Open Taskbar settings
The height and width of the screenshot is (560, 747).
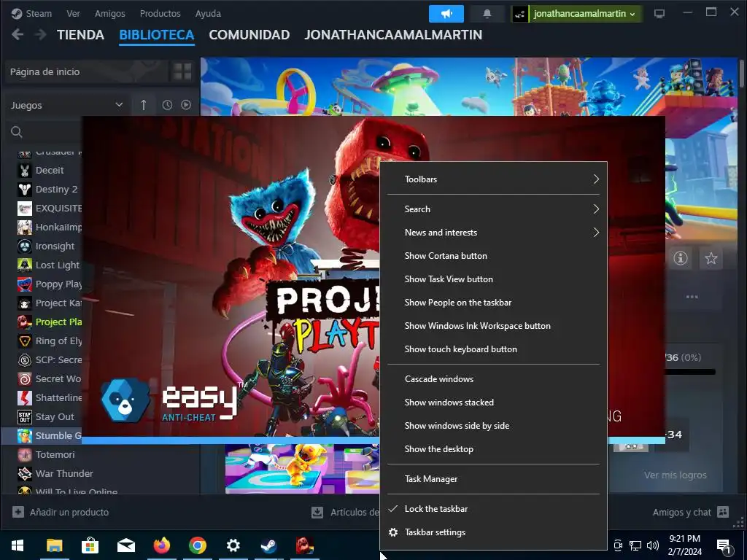494,532
